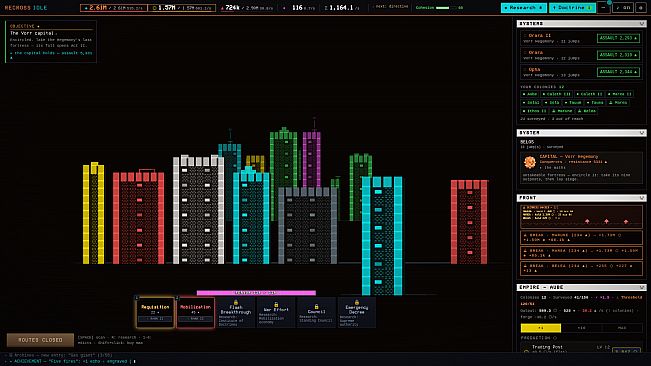Select the Caleth III colony chip
Viewport: 651px width, 366px height.
(x=557, y=94)
